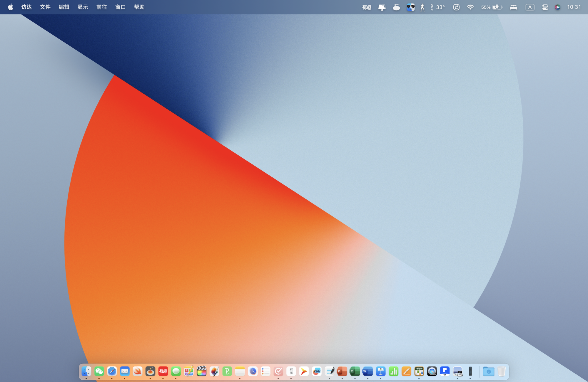Open the 窗口 menu
588x382 pixels.
[x=121, y=7]
